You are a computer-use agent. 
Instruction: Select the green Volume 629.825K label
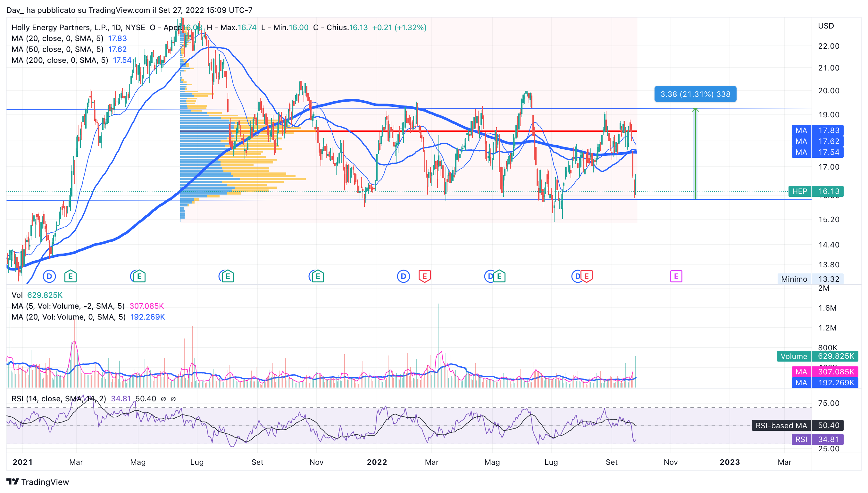coord(817,356)
